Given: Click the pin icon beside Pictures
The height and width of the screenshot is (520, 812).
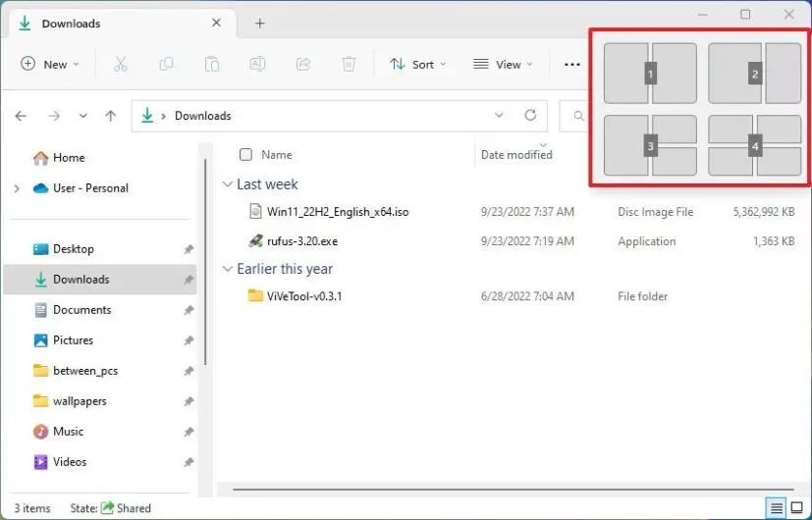Looking at the screenshot, I should point(189,340).
